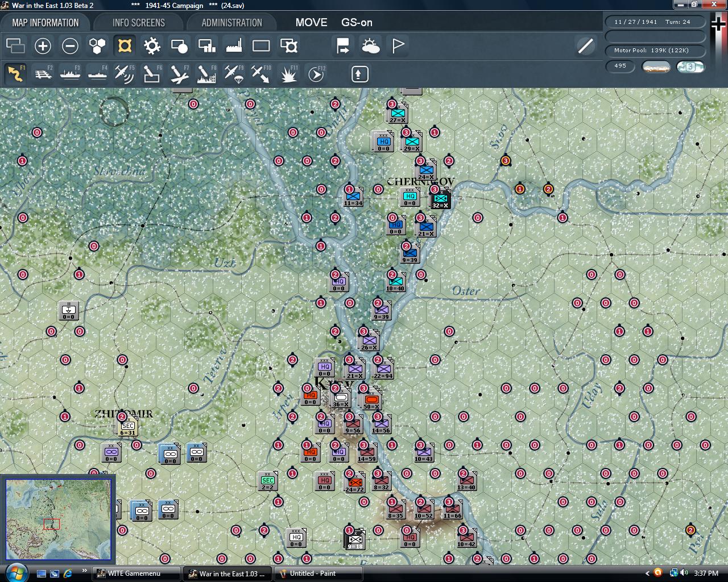Select the -24=72 red unit counter
Viewport: 728px width, 582px height.
coord(355,483)
